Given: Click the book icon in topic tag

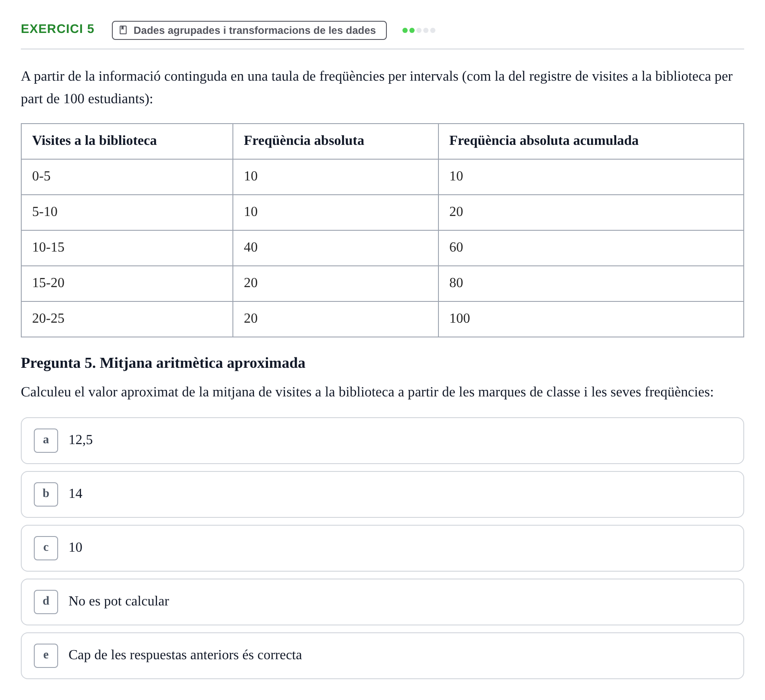Looking at the screenshot, I should point(123,30).
